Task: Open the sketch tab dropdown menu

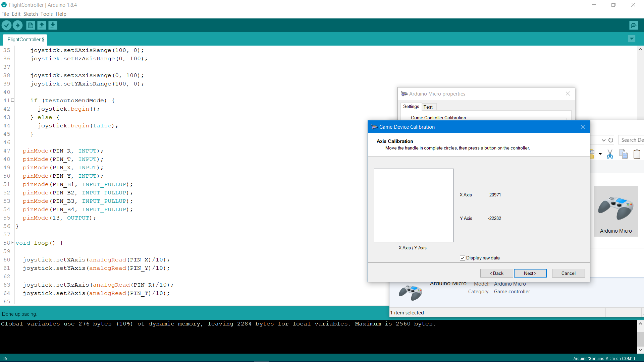Action: click(632, 39)
